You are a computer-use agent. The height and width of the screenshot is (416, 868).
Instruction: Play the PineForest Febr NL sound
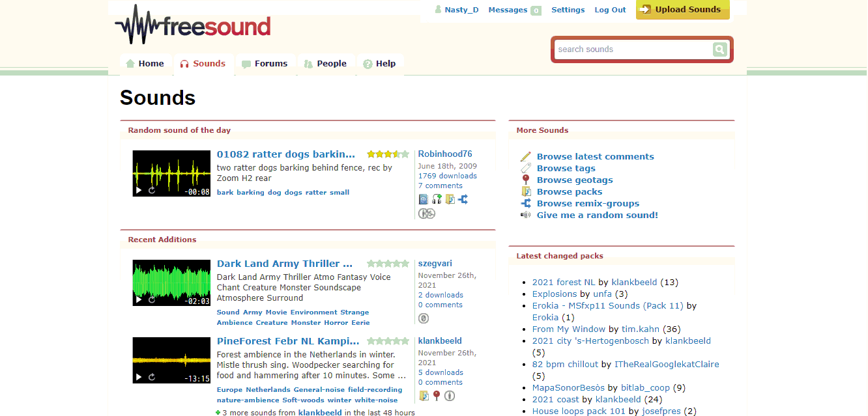coord(138,377)
